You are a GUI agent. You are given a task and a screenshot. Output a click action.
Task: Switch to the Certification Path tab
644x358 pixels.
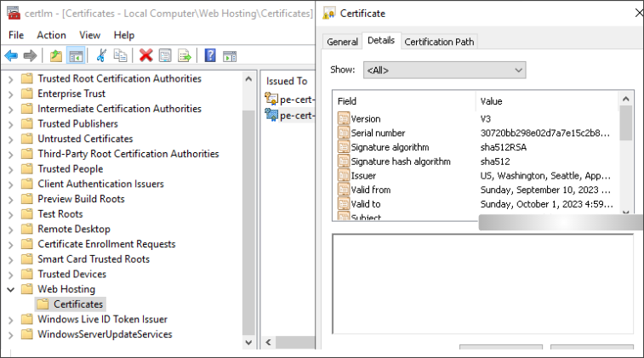pyautogui.click(x=439, y=42)
